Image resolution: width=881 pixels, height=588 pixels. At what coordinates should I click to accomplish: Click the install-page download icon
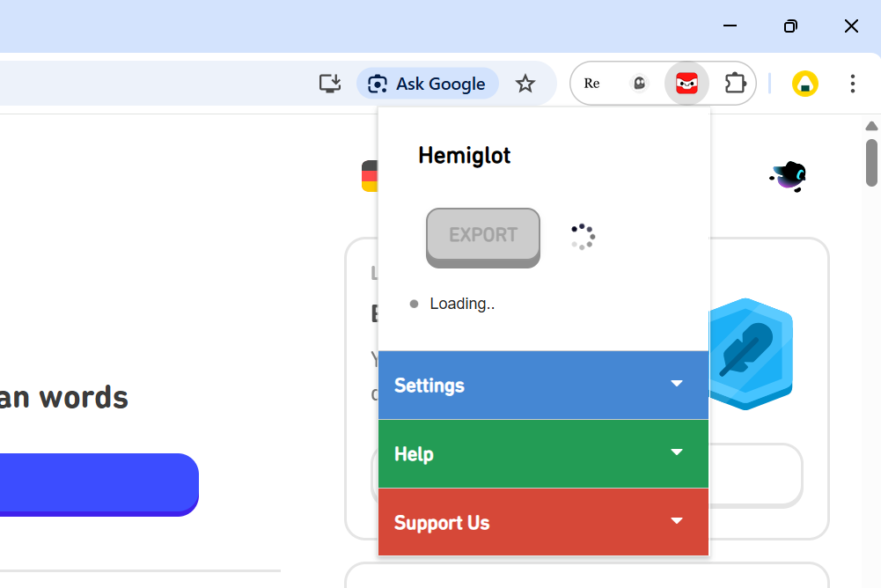pyautogui.click(x=329, y=83)
